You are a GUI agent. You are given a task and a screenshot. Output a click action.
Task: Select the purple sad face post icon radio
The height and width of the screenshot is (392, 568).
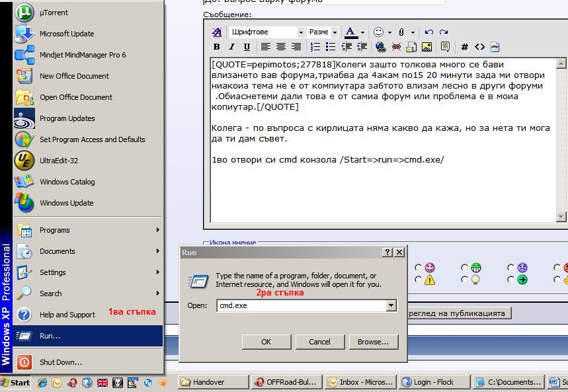pyautogui.click(x=510, y=268)
